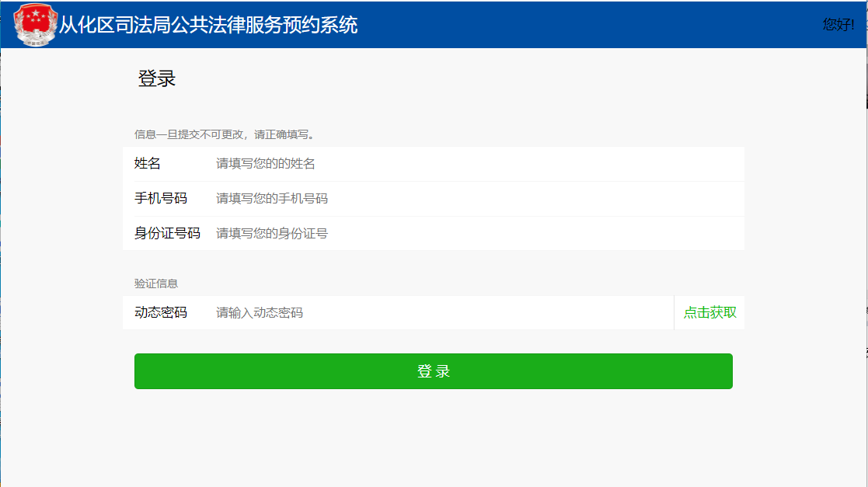The height and width of the screenshot is (487, 868).
Task: Click the 动态密码 field label
Action: pyautogui.click(x=161, y=313)
